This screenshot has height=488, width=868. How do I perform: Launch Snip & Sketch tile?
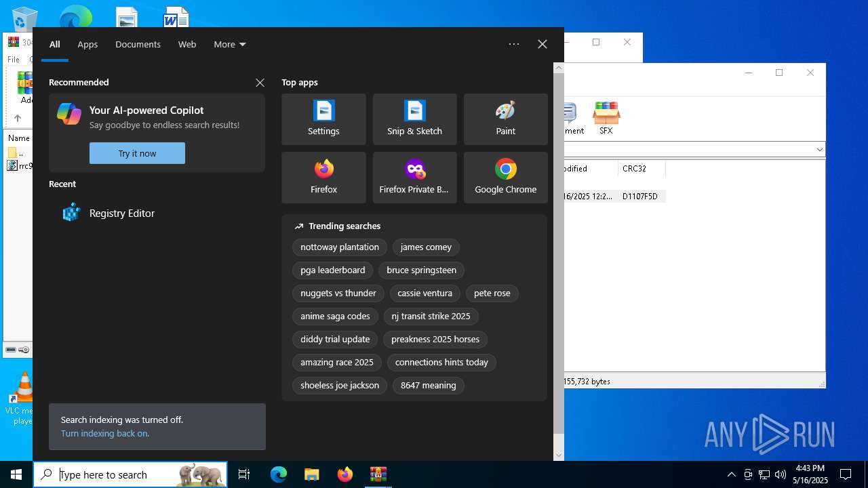[x=414, y=119]
